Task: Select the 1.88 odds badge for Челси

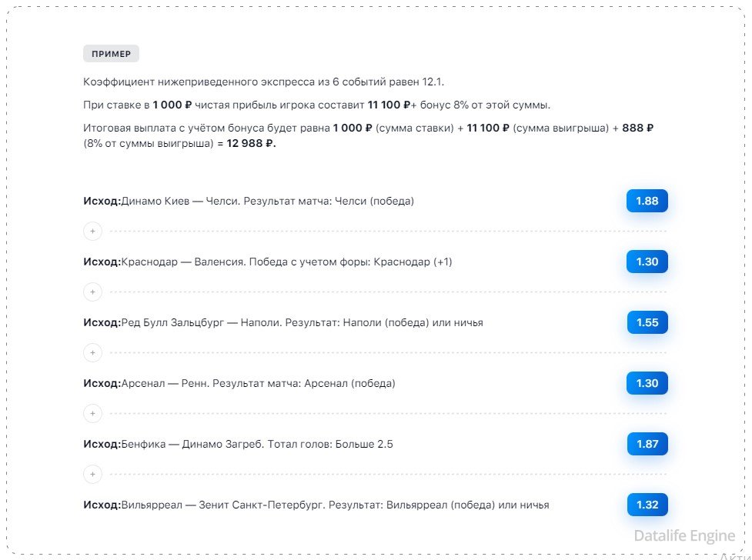Action: point(647,201)
